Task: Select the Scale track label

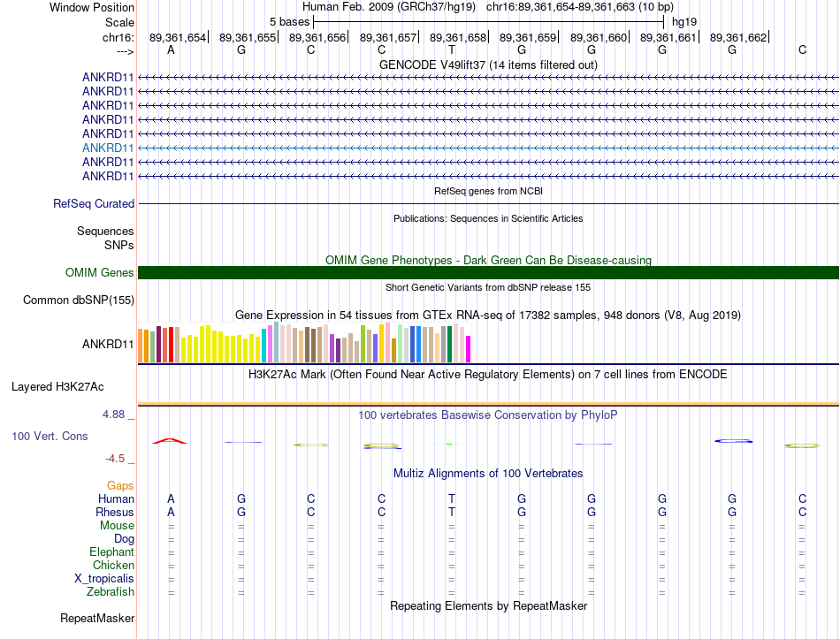Action: (119, 22)
